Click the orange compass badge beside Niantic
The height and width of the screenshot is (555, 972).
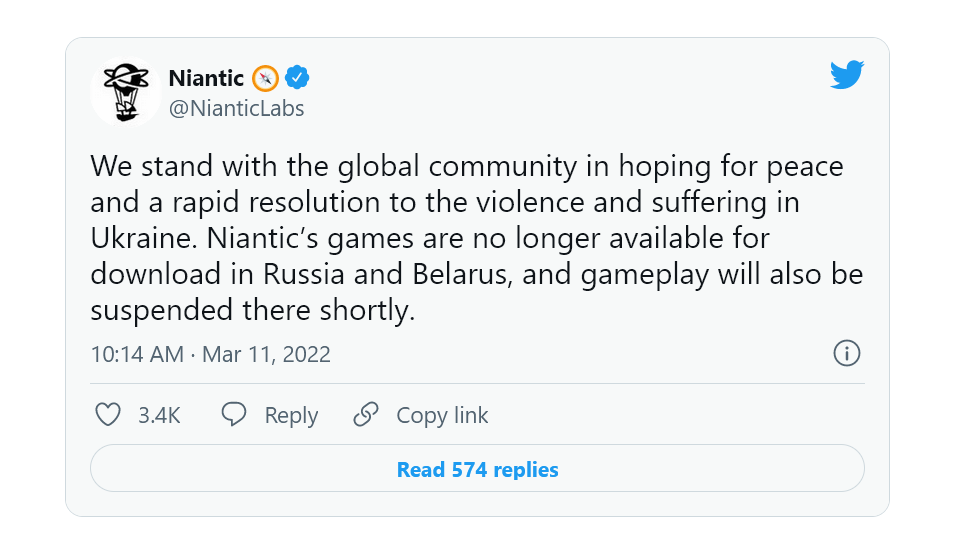tap(265, 77)
